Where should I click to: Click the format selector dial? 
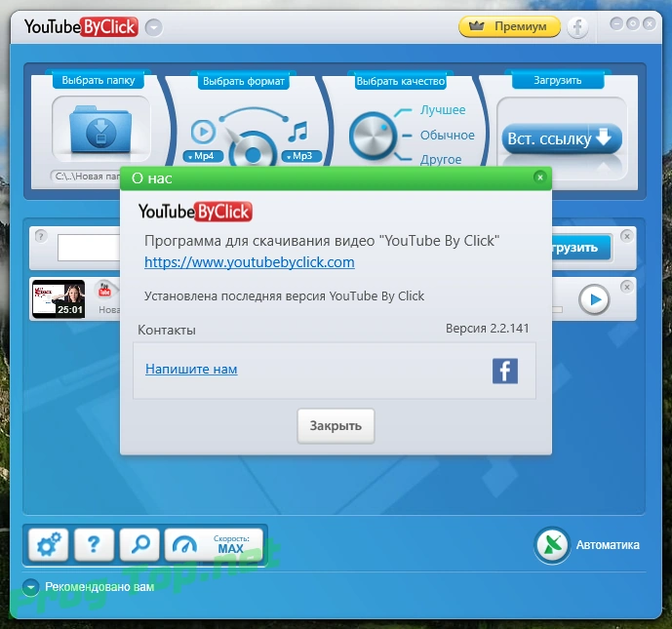pos(253,149)
